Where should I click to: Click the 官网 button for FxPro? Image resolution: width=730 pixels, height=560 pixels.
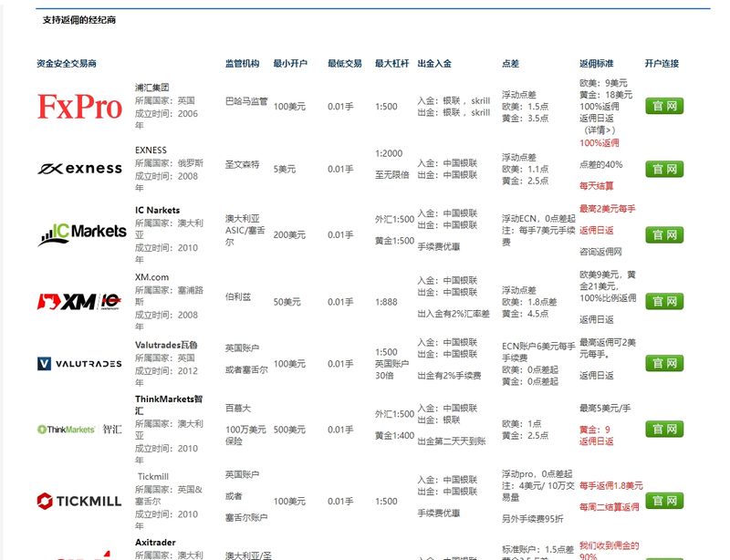point(664,106)
